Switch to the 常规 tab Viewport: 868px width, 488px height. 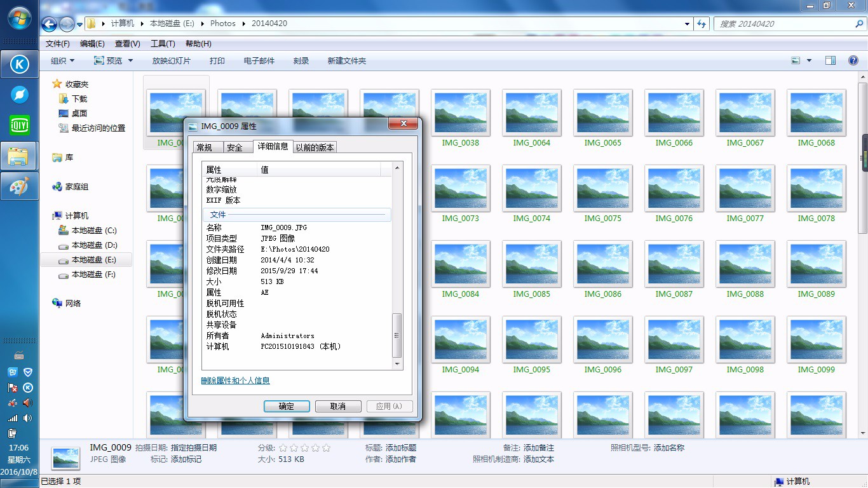click(x=207, y=147)
